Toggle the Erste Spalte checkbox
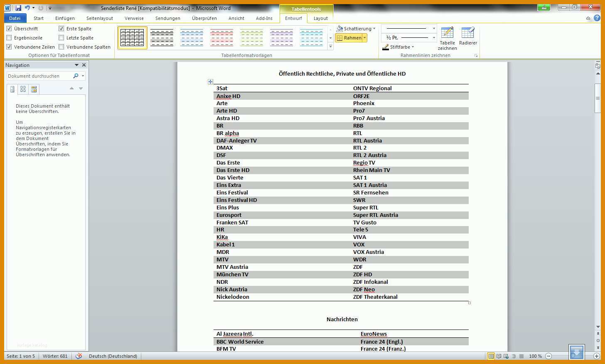605x364 pixels. point(61,29)
